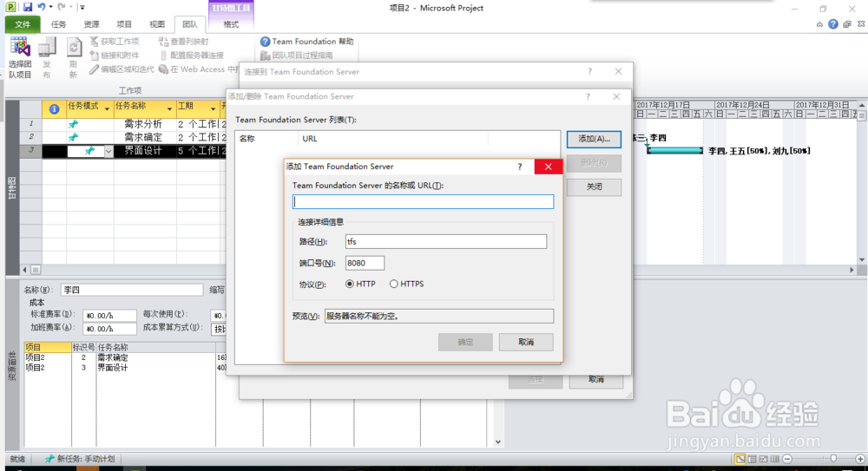Click 新任务: 手动计划 in status bar

(x=81, y=459)
